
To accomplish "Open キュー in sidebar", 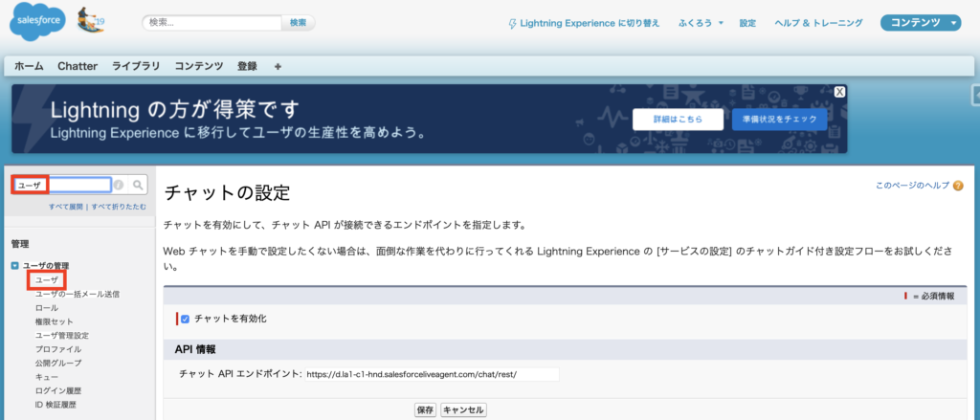I will (47, 377).
